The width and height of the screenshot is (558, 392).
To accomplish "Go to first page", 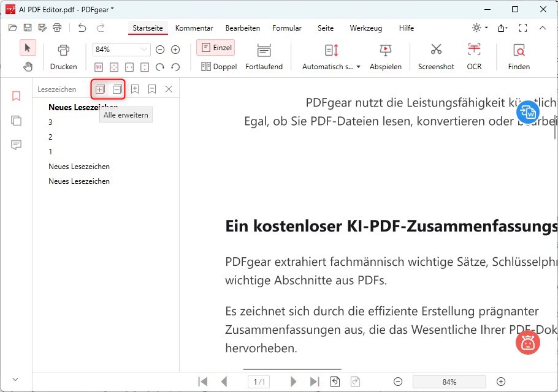I will click(x=203, y=382).
